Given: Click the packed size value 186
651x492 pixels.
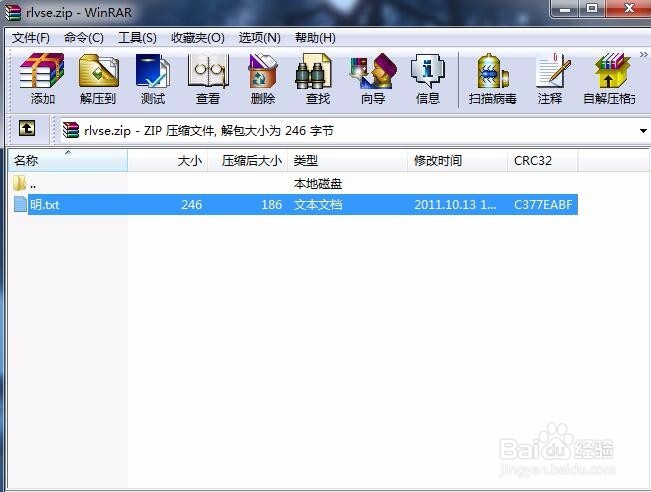Looking at the screenshot, I should coord(272,205).
